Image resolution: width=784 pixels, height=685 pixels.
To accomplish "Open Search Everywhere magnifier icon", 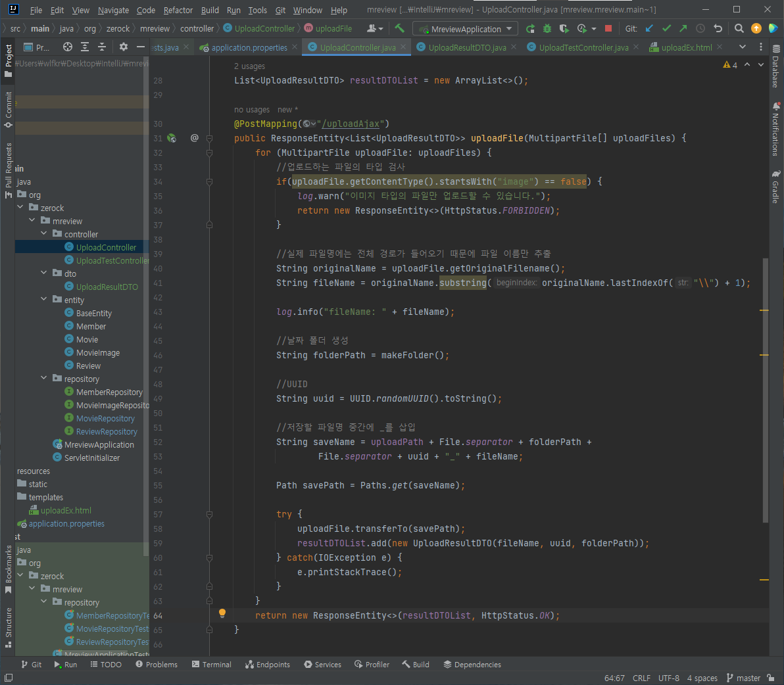I will coord(739,28).
